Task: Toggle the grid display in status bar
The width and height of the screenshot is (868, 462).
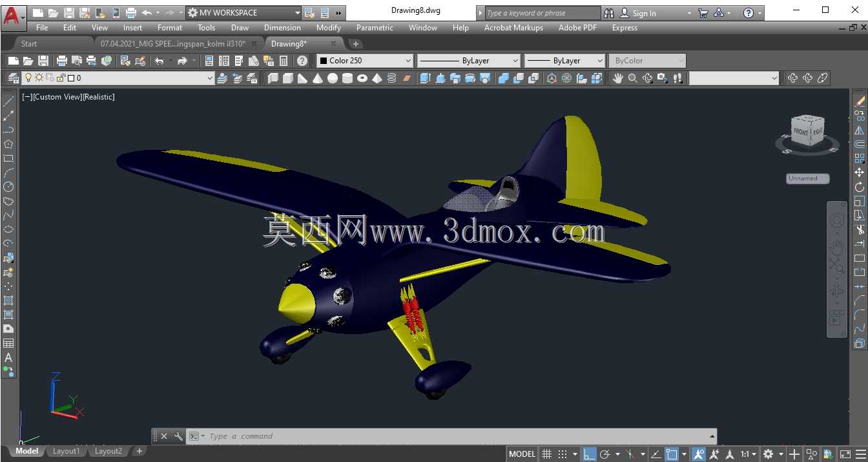Action: (547, 454)
